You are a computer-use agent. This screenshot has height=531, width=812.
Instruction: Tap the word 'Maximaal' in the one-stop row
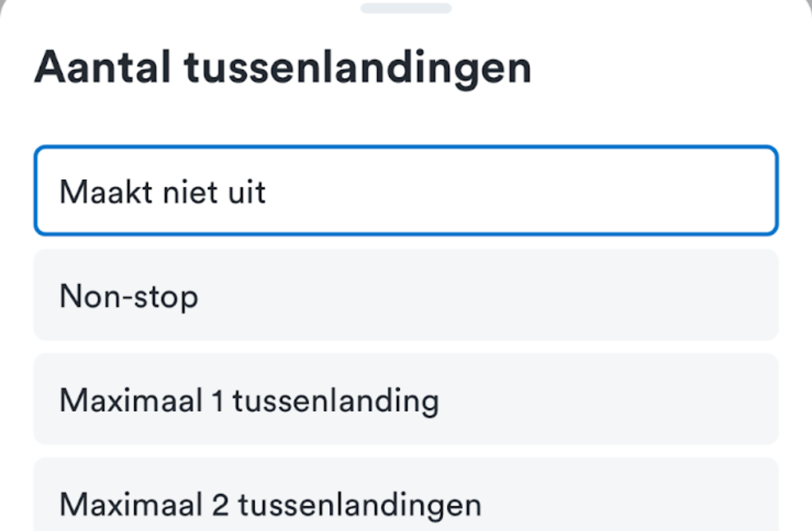coord(130,400)
